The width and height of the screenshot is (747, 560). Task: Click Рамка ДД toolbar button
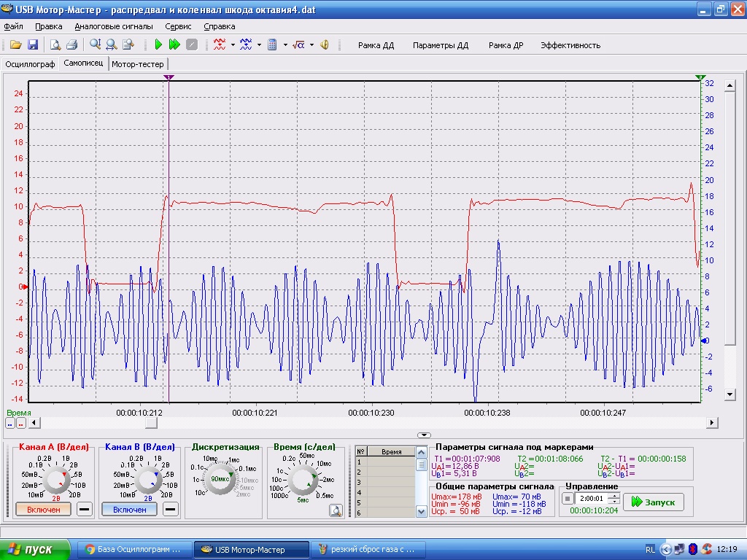(x=376, y=45)
